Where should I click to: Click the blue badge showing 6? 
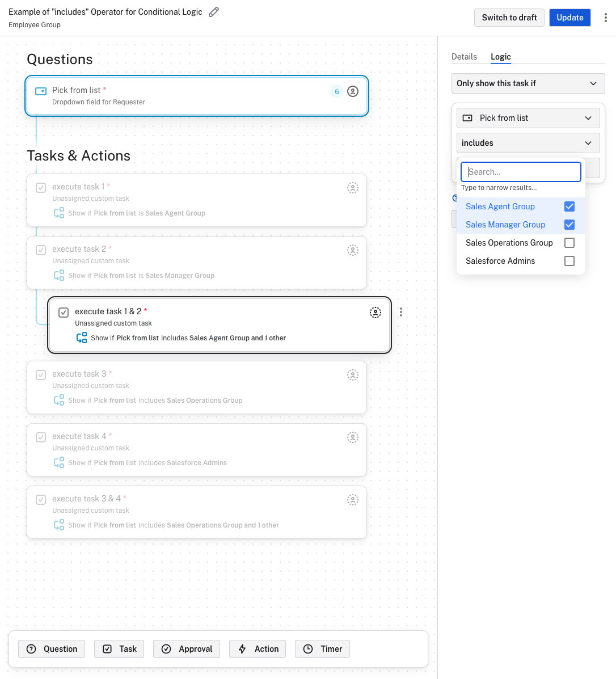337,91
